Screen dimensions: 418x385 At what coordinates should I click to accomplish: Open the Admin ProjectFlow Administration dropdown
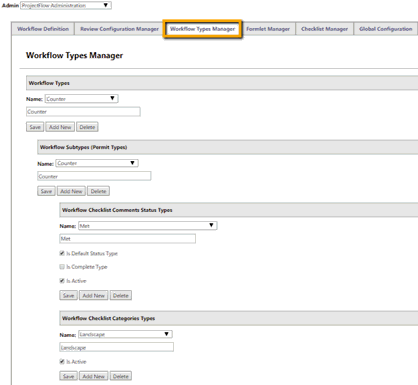(x=66, y=5)
